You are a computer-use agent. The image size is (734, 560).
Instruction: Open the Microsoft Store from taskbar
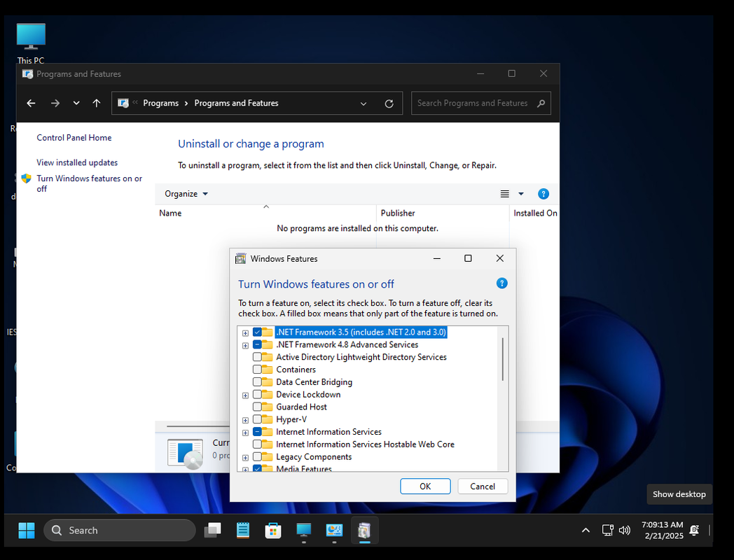273,531
